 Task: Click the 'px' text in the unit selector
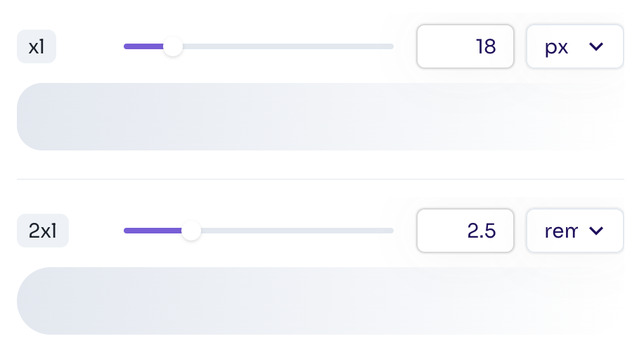click(x=556, y=47)
